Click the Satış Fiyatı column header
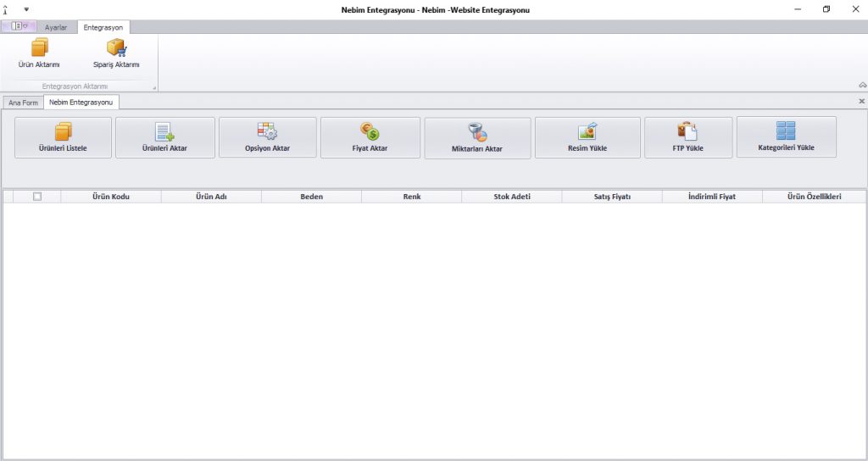 click(x=612, y=197)
